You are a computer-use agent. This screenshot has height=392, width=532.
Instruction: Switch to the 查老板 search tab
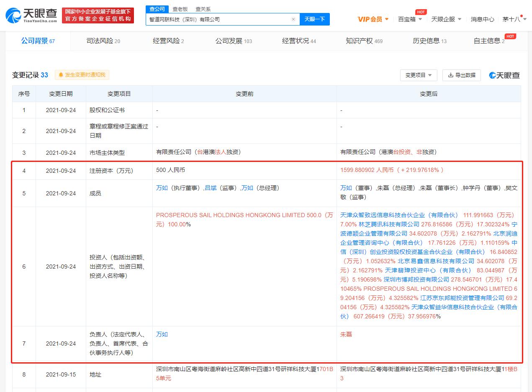[180, 9]
